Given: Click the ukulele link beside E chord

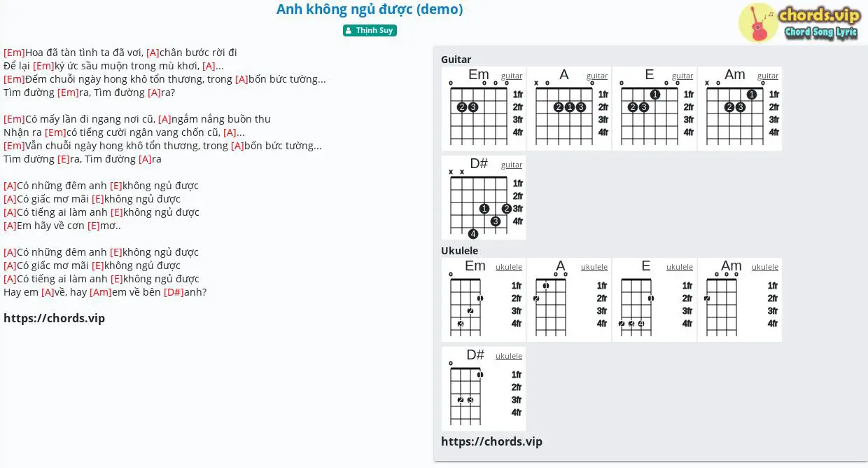Looking at the screenshot, I should [x=680, y=267].
